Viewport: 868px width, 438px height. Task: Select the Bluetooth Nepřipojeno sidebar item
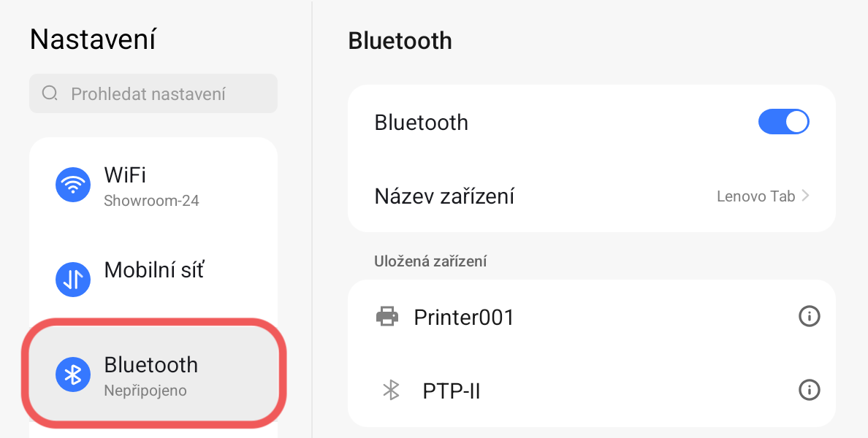pos(153,374)
